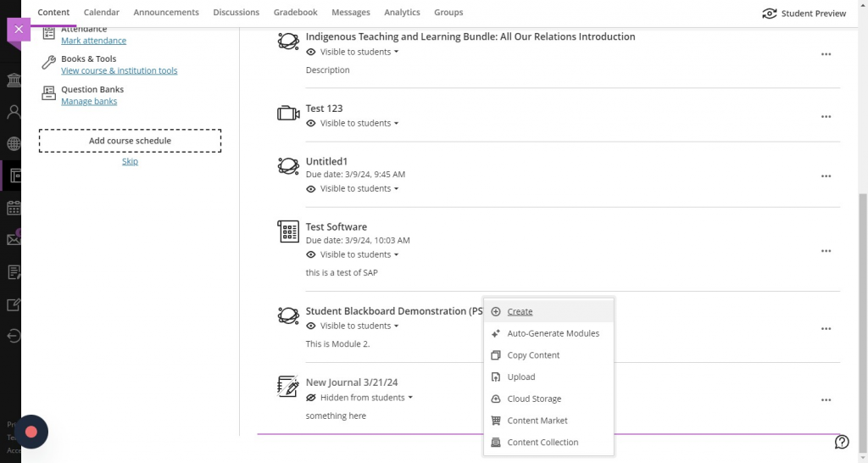
Task: Click the Add course schedule button
Action: pos(130,141)
